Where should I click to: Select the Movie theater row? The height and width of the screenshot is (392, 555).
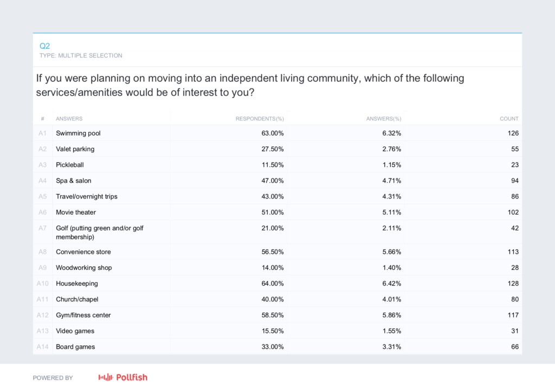coord(76,212)
